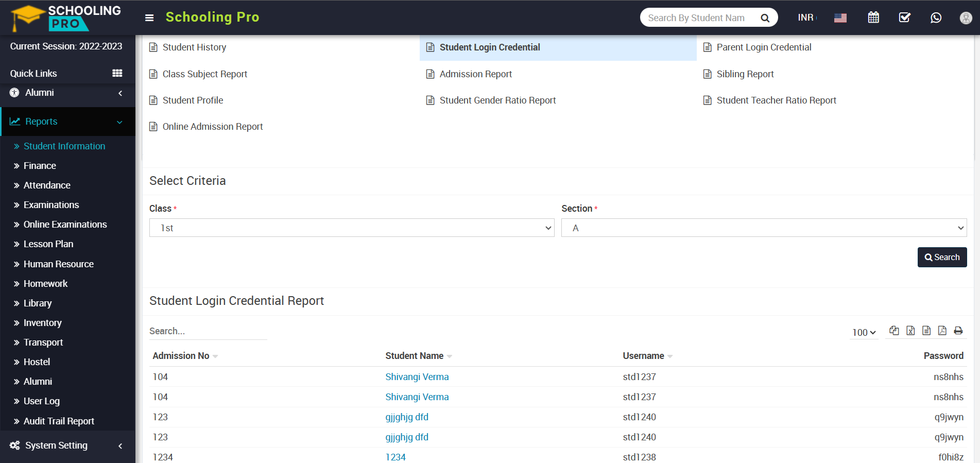Expand the System Setting menu
This screenshot has width=980, height=463.
pyautogui.click(x=67, y=445)
